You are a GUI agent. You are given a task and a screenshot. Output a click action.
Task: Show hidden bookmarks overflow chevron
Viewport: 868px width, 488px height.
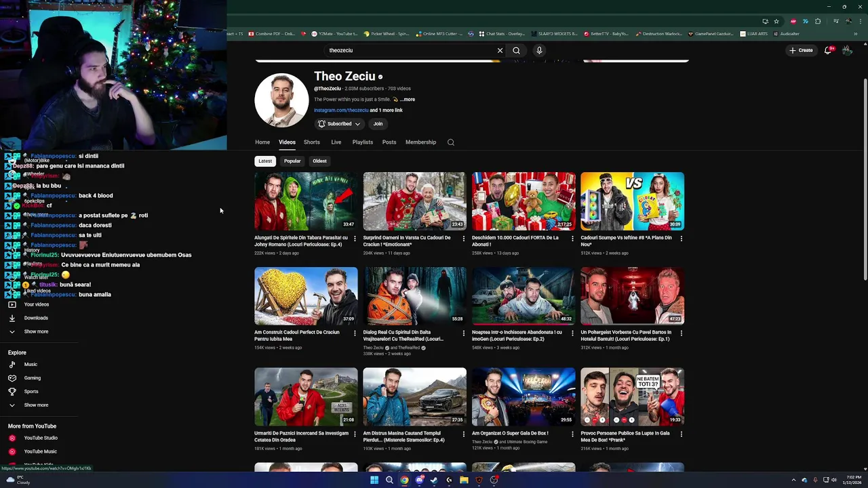pyautogui.click(x=856, y=34)
